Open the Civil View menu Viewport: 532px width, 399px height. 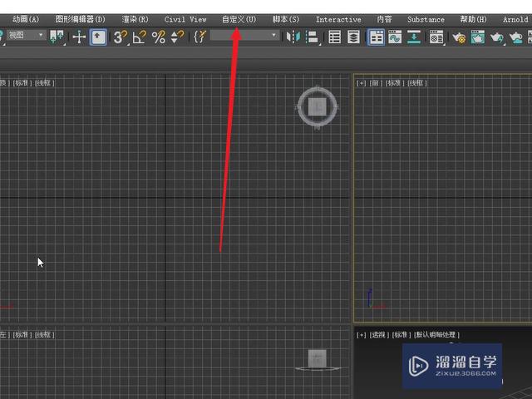185,19
